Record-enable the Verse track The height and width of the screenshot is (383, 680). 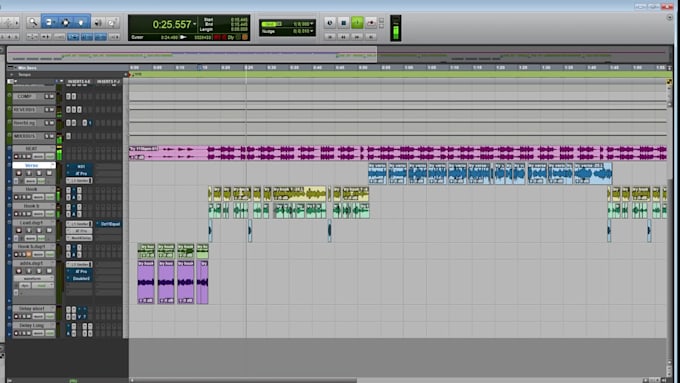pos(19,173)
